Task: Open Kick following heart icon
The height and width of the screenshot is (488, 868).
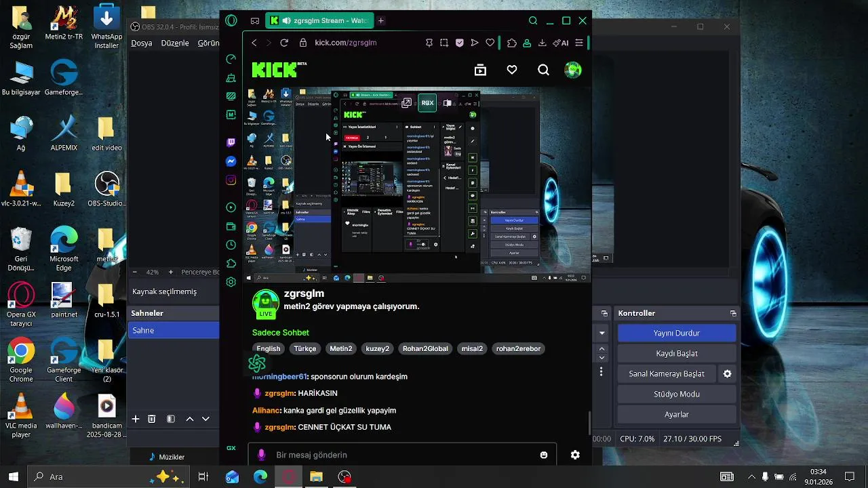Action: coord(512,70)
